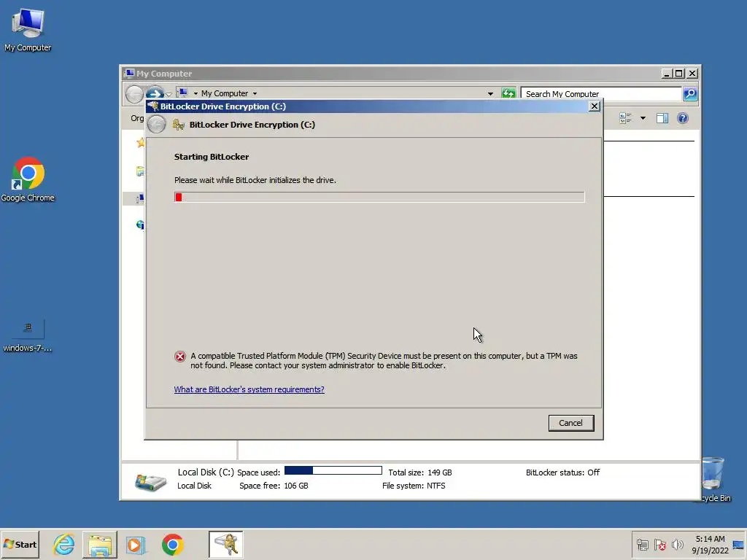
Task: Open Google Chrome desktop shortcut
Action: point(28,179)
